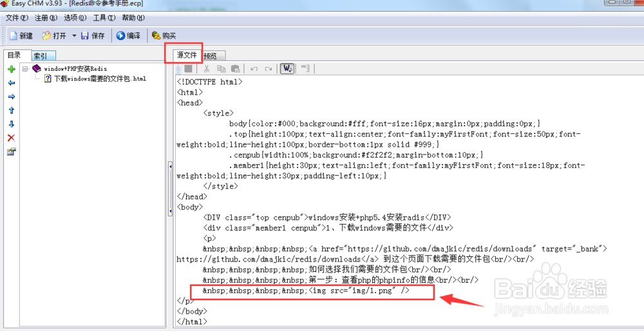This screenshot has height=331, width=644.
Task: Click the line numbers ruler icon
Action: (x=305, y=68)
